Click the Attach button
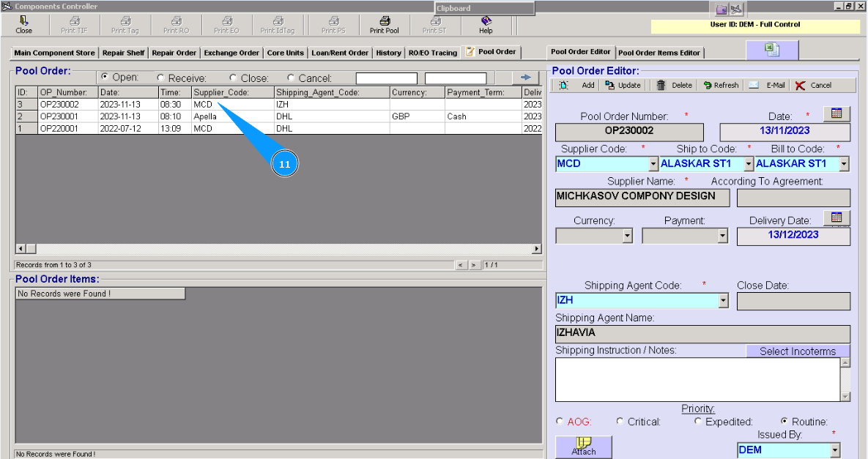 584,447
